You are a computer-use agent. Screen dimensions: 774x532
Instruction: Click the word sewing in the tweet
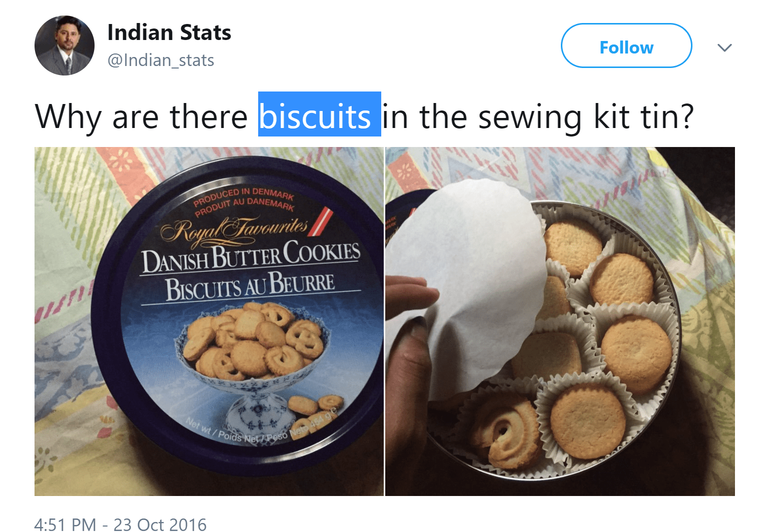click(529, 117)
